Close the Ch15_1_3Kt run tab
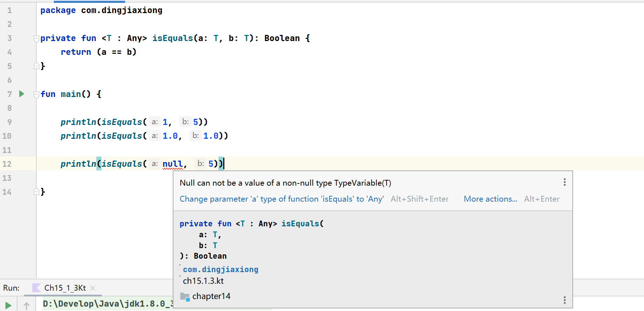Image resolution: width=644 pixels, height=311 pixels. pos(93,288)
